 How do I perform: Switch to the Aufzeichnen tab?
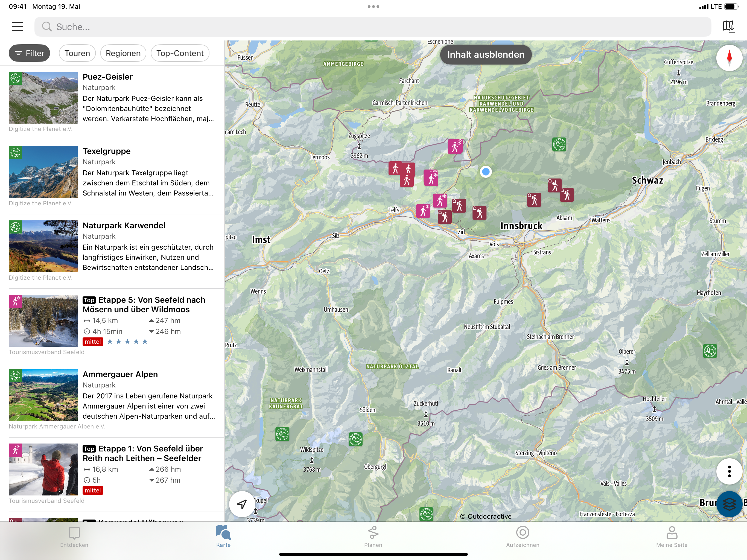[523, 537]
